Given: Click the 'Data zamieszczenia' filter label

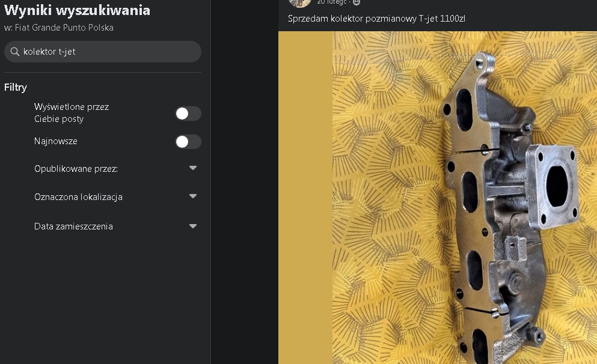Looking at the screenshot, I should [73, 226].
